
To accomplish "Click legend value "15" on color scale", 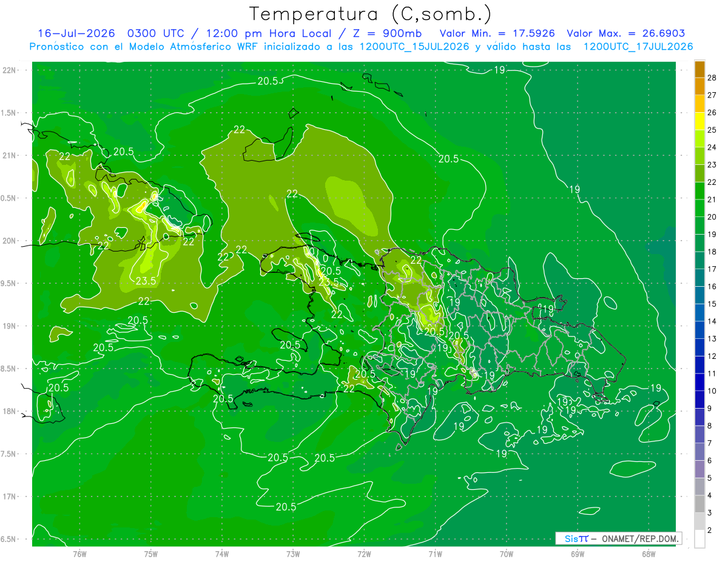I will pos(712,304).
